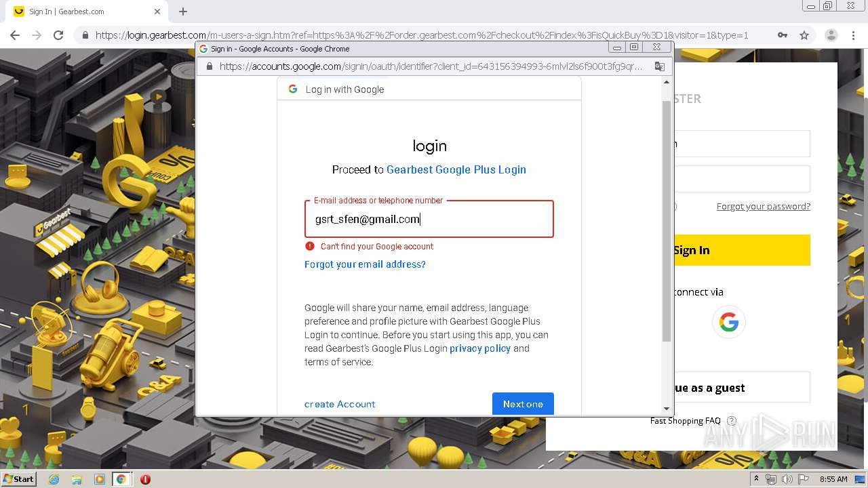Click the email address input field
Image resolution: width=868 pixels, height=488 pixels.
pos(429,219)
